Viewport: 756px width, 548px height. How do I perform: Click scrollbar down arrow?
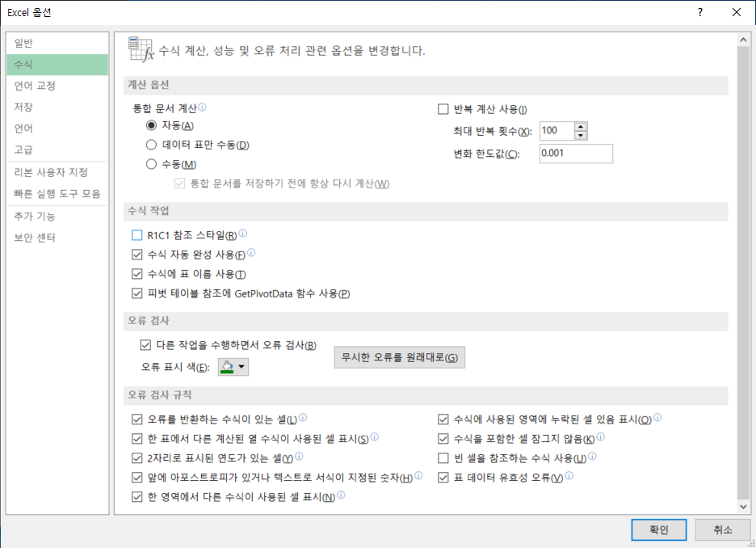(x=743, y=507)
